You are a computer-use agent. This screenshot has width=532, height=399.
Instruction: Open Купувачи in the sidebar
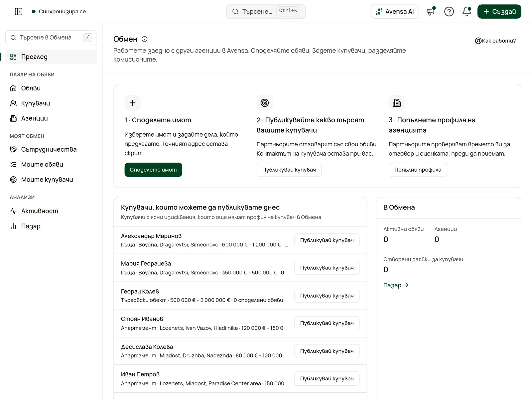pyautogui.click(x=51, y=103)
